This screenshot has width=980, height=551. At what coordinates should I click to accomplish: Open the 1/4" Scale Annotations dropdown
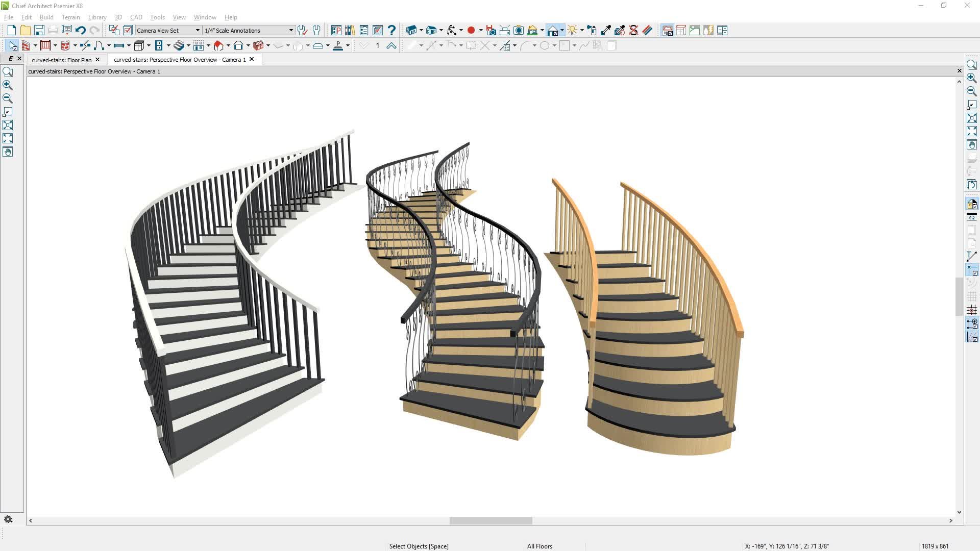tap(291, 31)
